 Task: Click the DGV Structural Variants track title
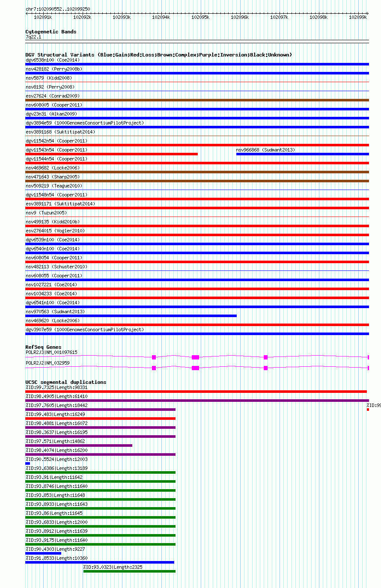[x=158, y=55]
